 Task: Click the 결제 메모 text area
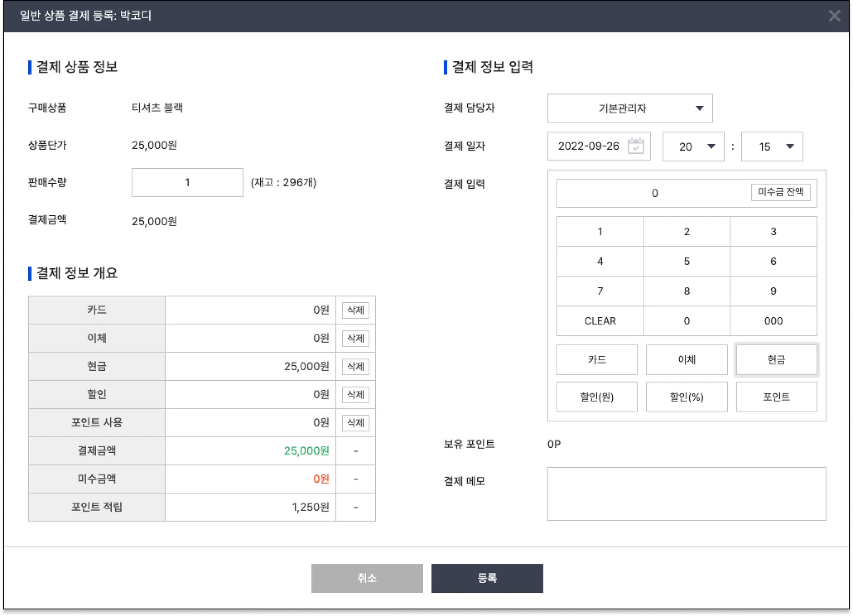[686, 494]
